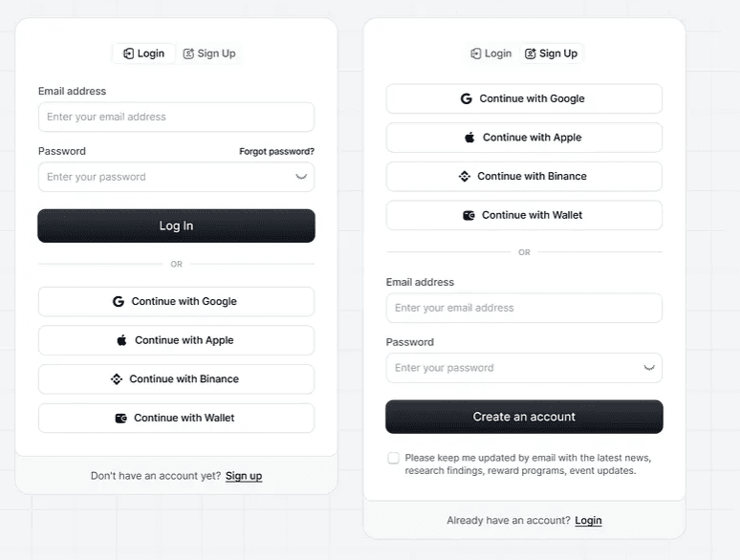Click the Google logo in the sign-up card

467,98
